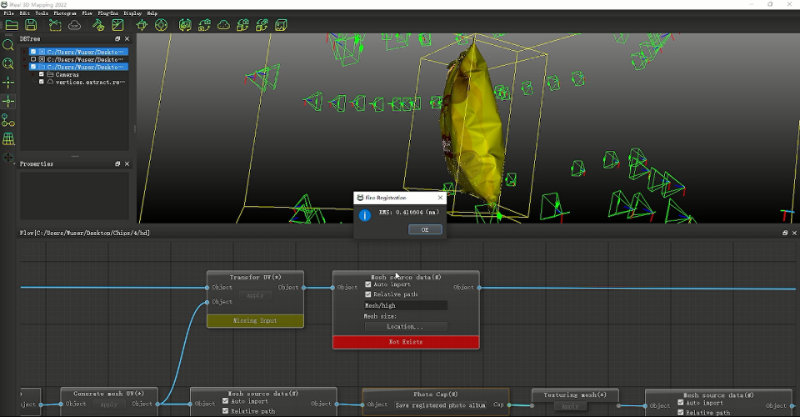
Task: Click the Missing Input yellow status bar
Action: click(255, 321)
